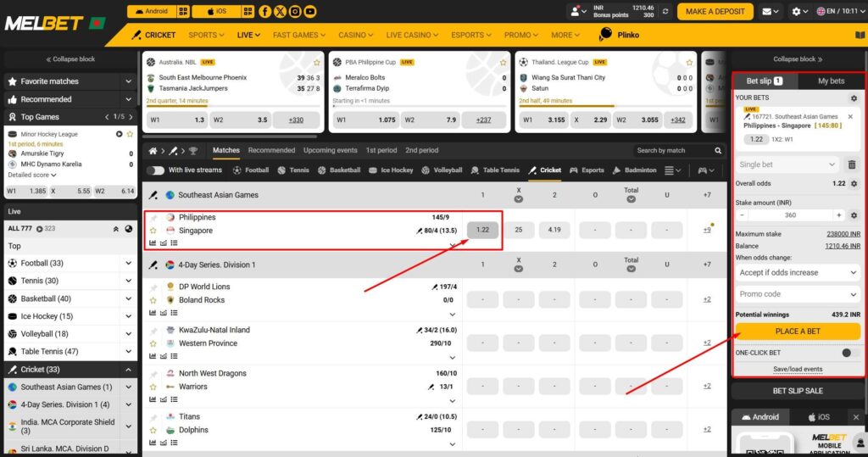Viewport: 868px width, 457px height.
Task: Favorite the Wiang Sa Surat Thani City match
Action: point(689,62)
